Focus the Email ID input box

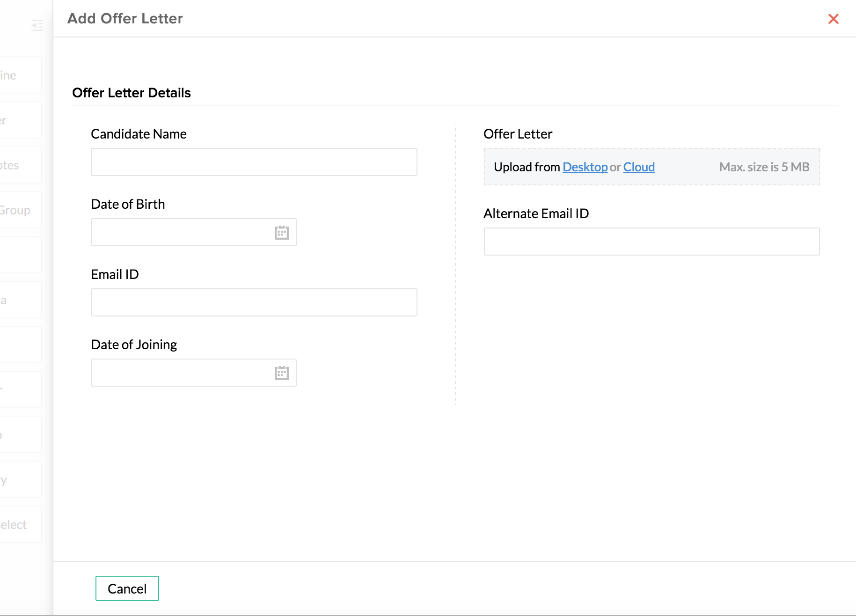(254, 302)
